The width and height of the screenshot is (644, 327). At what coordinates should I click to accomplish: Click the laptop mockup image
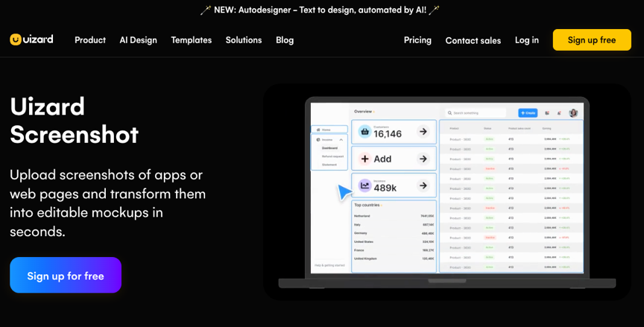click(x=447, y=192)
